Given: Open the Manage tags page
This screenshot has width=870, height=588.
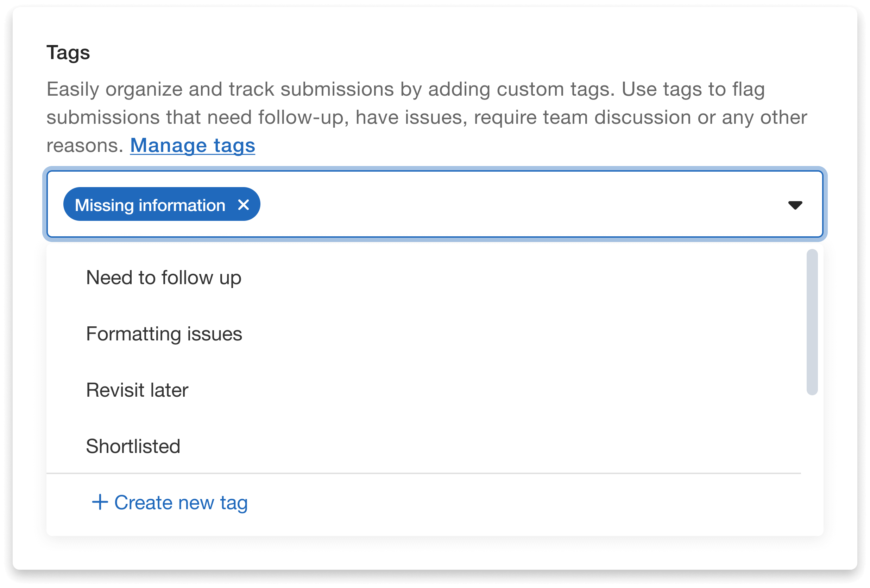Looking at the screenshot, I should coord(192,146).
